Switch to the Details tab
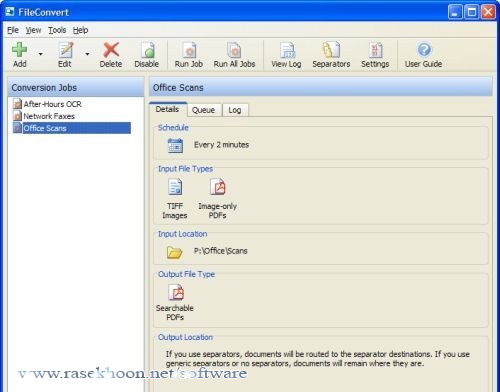500x392 pixels. 168,109
